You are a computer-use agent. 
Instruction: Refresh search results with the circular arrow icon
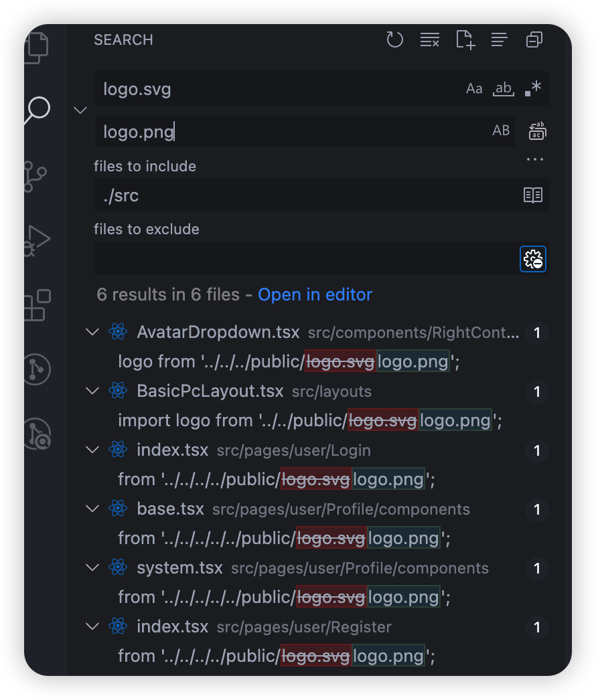click(x=394, y=39)
